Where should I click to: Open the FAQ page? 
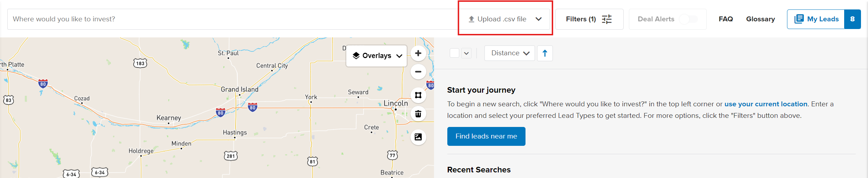click(x=726, y=19)
